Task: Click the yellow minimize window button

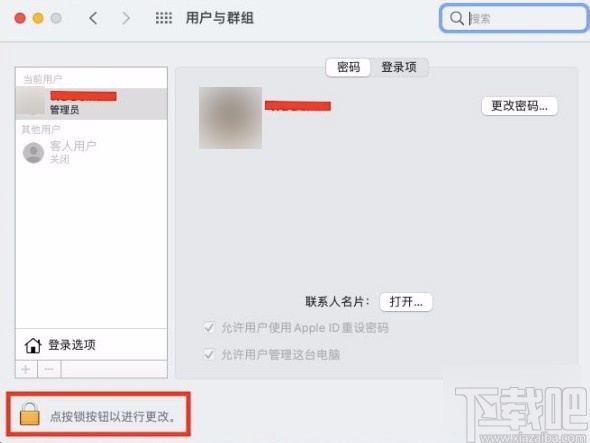Action: [x=38, y=18]
